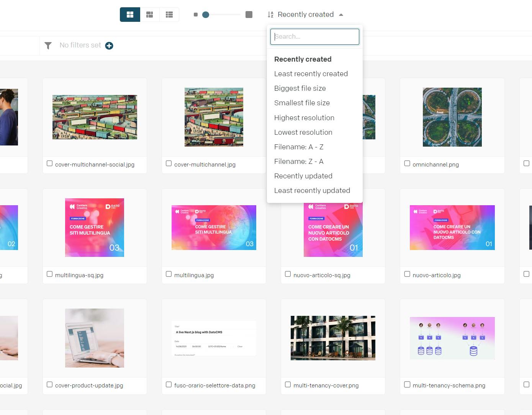Check multi-tenancy-cover.png checkbox
This screenshot has width=532, height=415.
288,384
